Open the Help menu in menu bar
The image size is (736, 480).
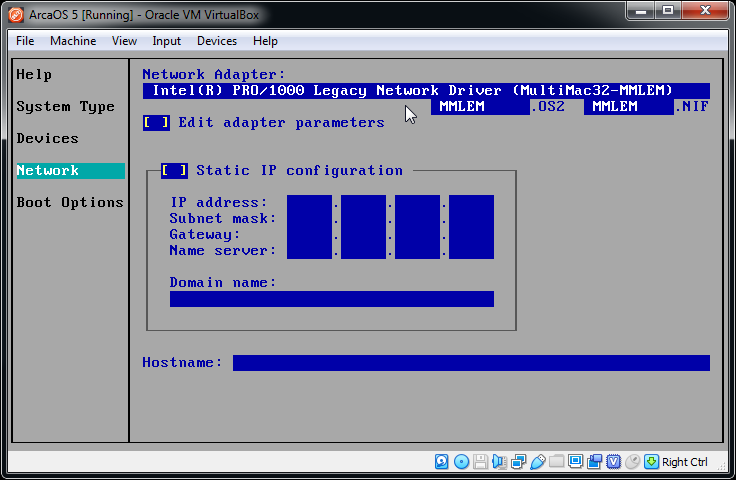point(265,41)
